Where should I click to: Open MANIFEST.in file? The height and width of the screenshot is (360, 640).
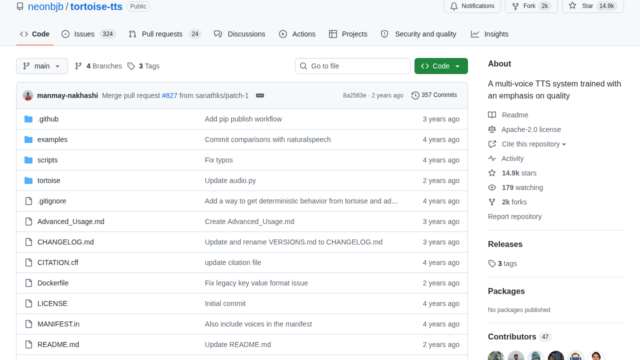[x=58, y=324]
